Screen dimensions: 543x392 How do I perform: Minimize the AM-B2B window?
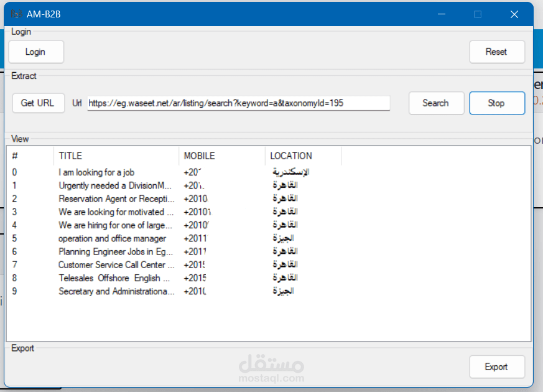click(442, 14)
